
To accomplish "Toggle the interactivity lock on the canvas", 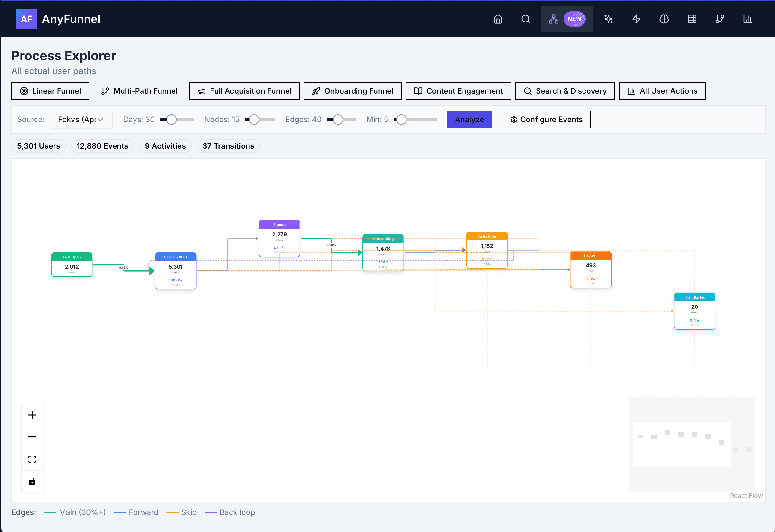I will 32,481.
